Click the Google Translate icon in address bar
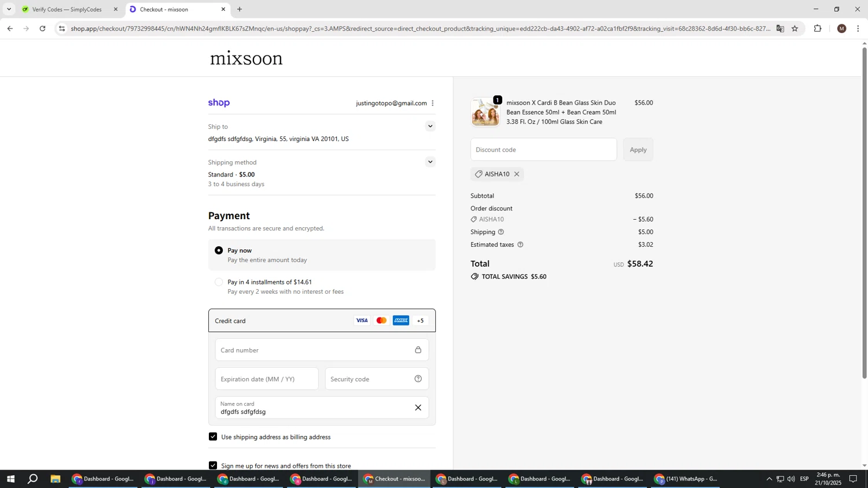The image size is (868, 488). (780, 28)
